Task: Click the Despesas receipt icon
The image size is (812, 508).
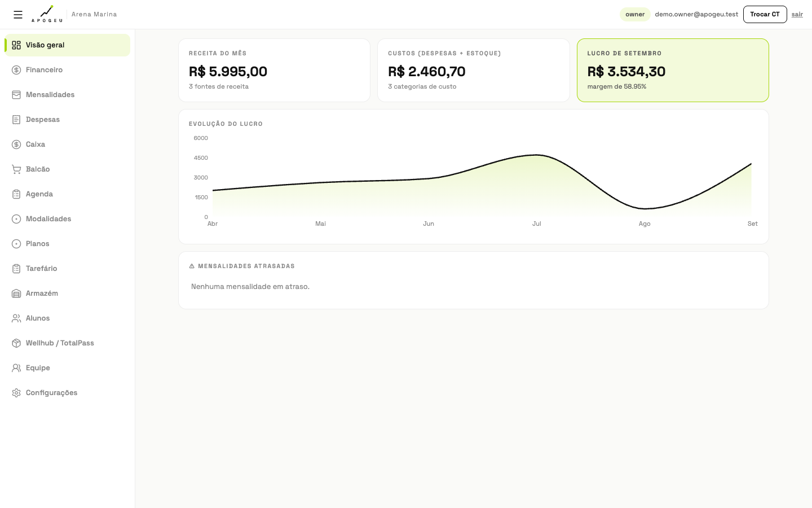Action: [x=16, y=120]
